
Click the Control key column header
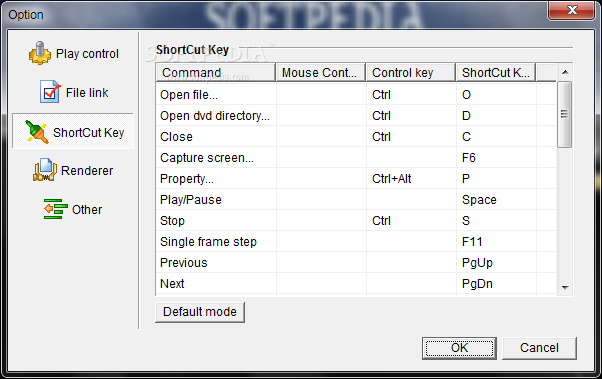(x=410, y=73)
